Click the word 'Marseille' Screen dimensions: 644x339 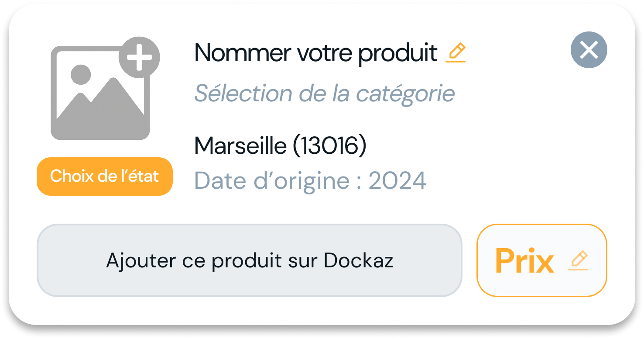point(241,145)
